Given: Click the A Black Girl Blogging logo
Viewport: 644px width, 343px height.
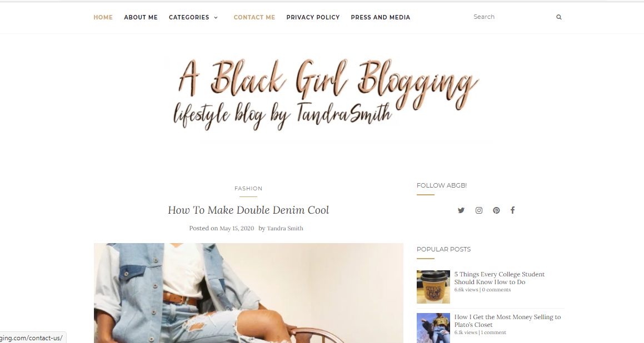Looking at the screenshot, I should point(325,95).
